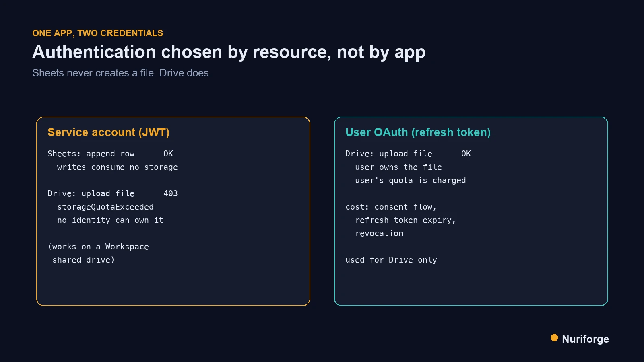Click "user's quota is charged" line
Image resolution: width=644 pixels, height=362 pixels.
click(x=411, y=180)
